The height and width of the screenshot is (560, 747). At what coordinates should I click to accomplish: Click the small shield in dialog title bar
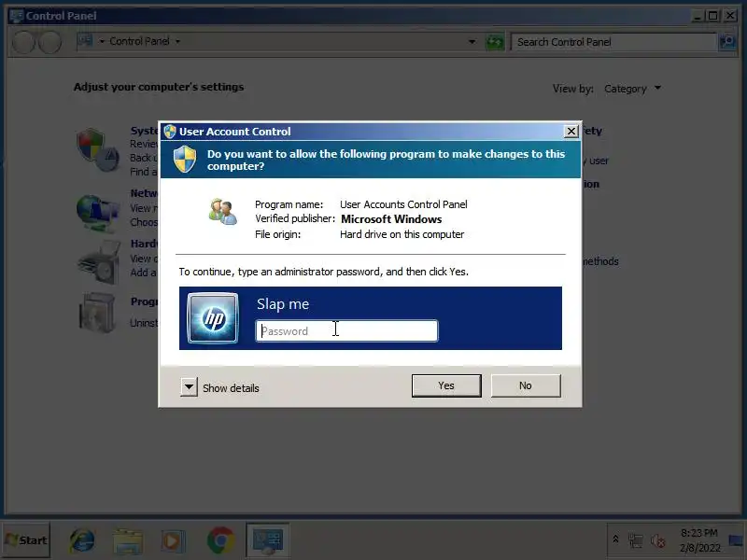coord(170,132)
